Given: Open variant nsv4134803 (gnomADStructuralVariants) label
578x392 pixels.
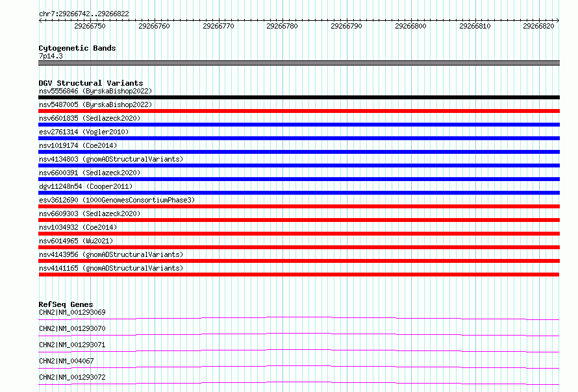Looking at the screenshot, I should pyautogui.click(x=111, y=159).
